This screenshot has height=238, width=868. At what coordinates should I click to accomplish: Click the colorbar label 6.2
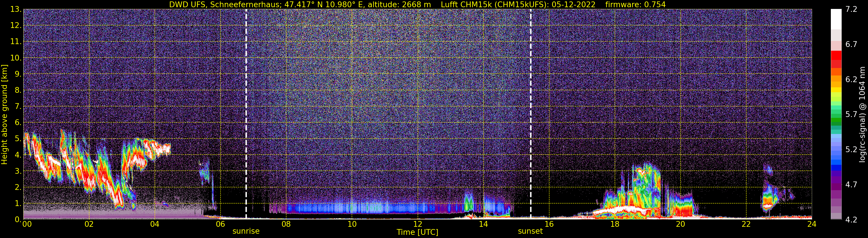(x=852, y=80)
